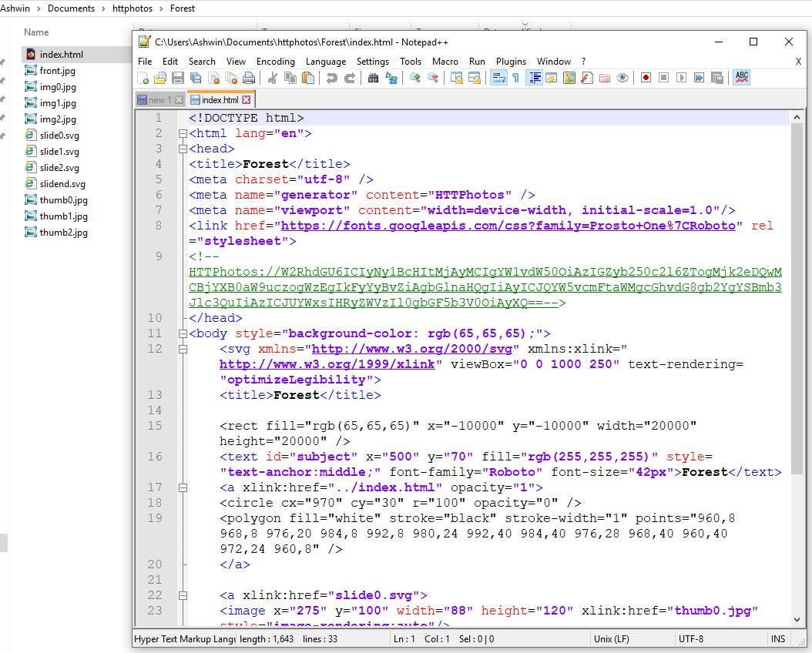
Task: Open the Plugins menu
Action: (511, 62)
